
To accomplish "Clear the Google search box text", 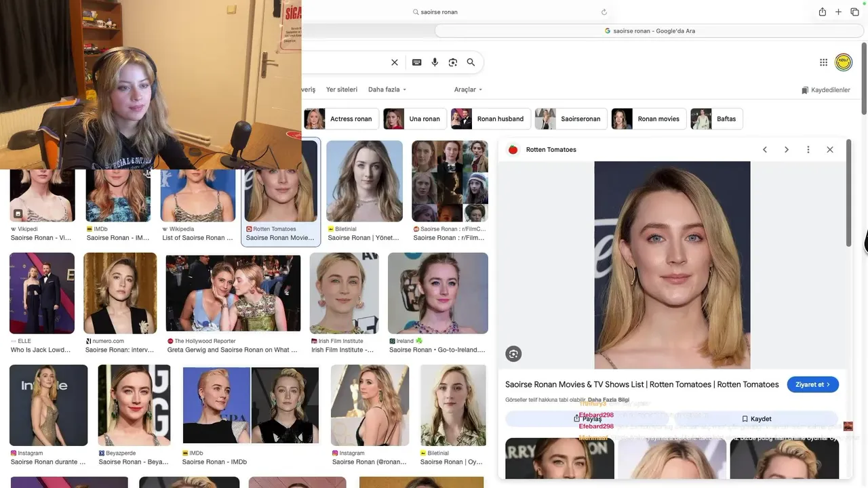I will 395,62.
